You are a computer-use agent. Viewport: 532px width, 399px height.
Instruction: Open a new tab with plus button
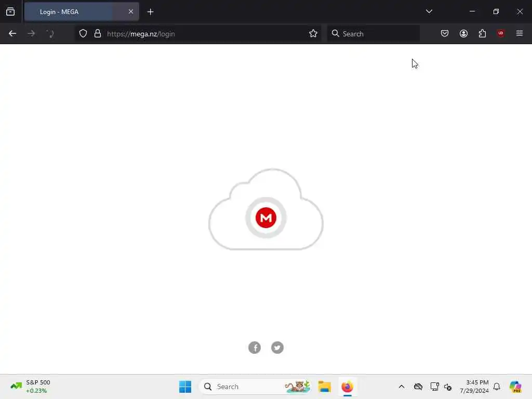150,12
